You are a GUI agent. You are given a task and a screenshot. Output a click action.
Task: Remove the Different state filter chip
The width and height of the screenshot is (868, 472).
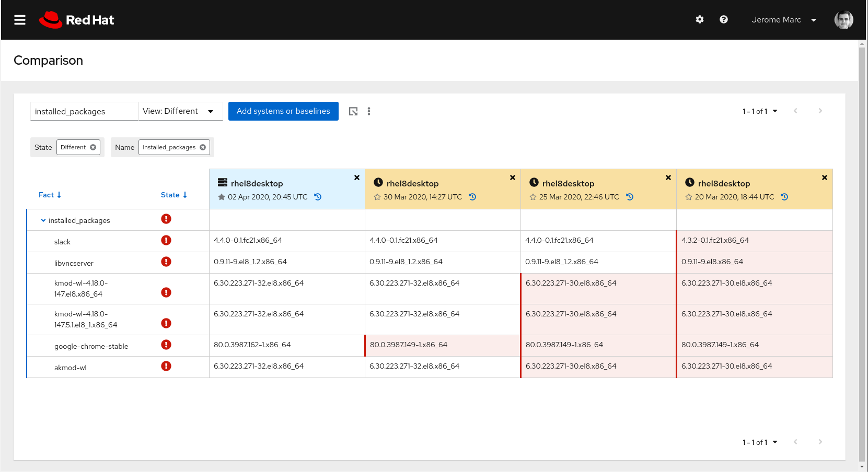93,147
